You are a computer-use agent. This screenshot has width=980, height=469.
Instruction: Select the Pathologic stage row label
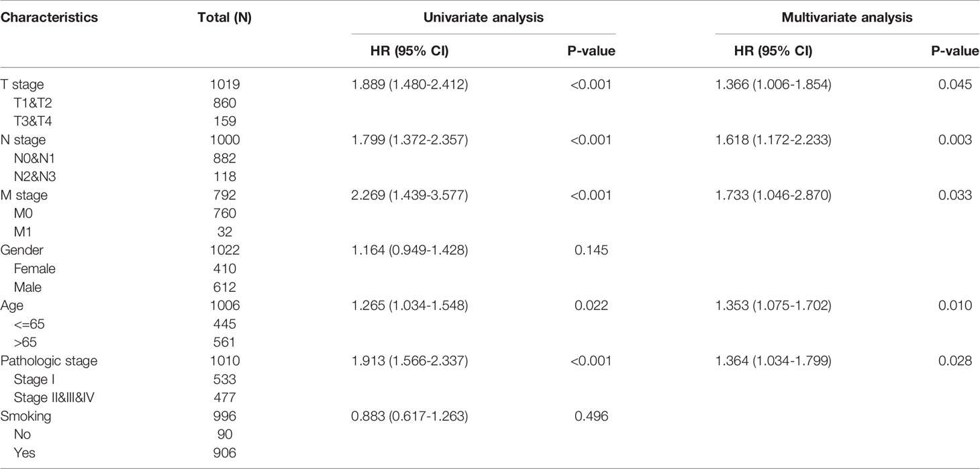pyautogui.click(x=50, y=361)
